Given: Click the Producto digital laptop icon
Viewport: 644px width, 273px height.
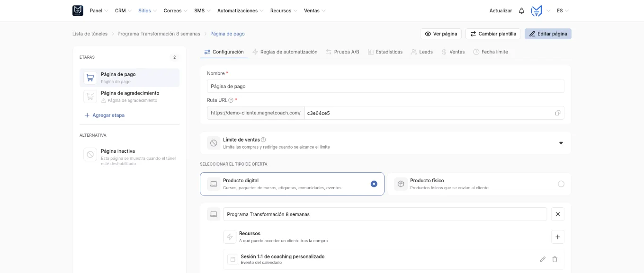Looking at the screenshot, I should 214,184.
